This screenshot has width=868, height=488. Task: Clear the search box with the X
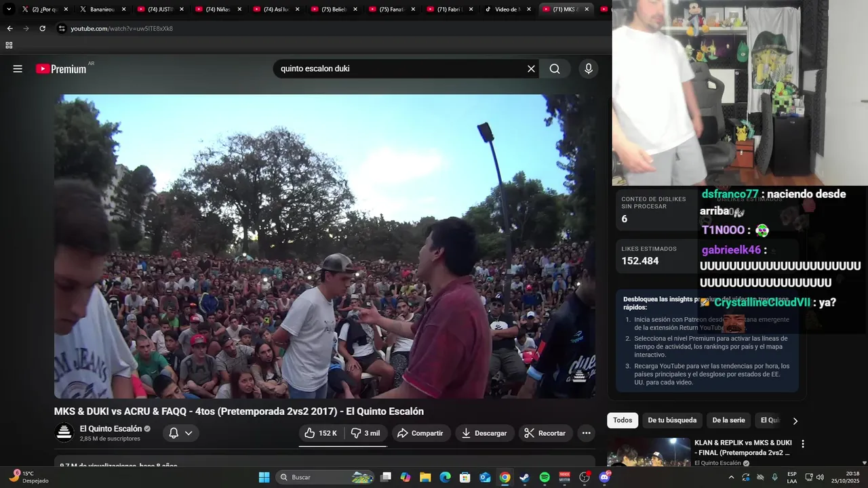coord(531,68)
